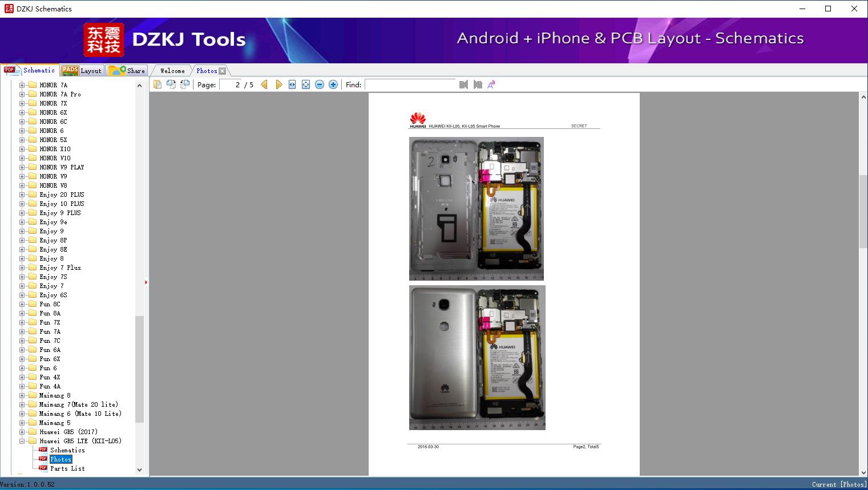Switch to the Schematic tab
This screenshot has width=868, height=490.
(30, 70)
